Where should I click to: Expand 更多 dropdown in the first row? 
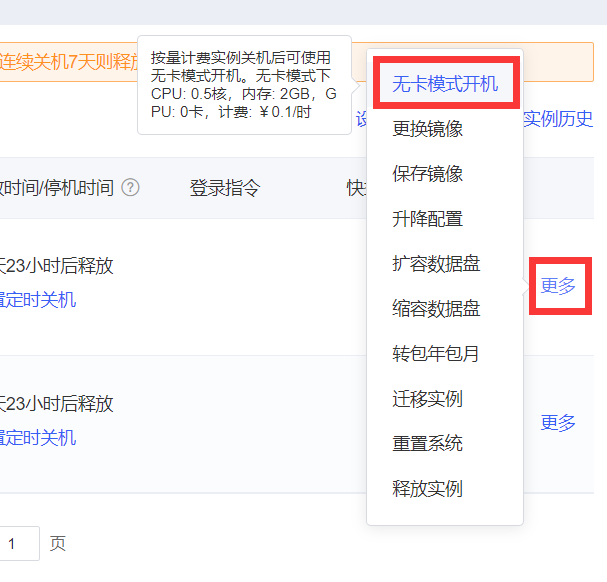click(558, 286)
